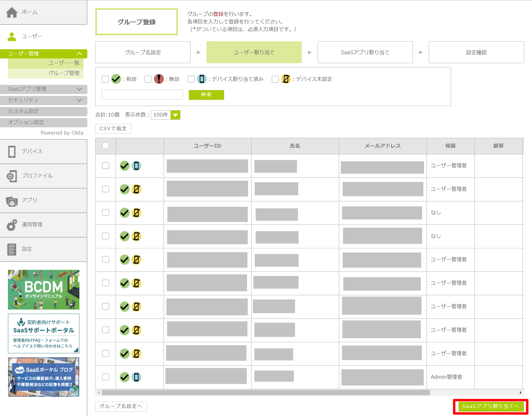Screen dimensions: 532x416
Task: Check the デバイス未設定 filter checkbox
Action: click(x=275, y=79)
